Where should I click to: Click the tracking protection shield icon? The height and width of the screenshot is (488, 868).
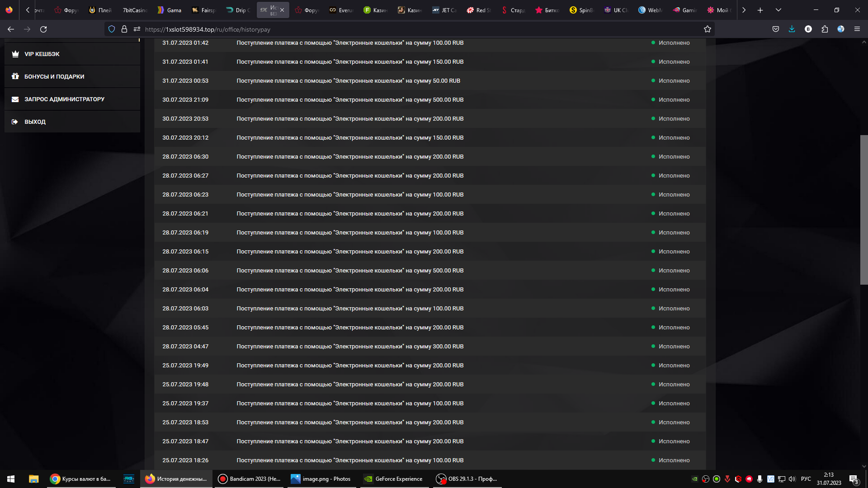click(112, 29)
